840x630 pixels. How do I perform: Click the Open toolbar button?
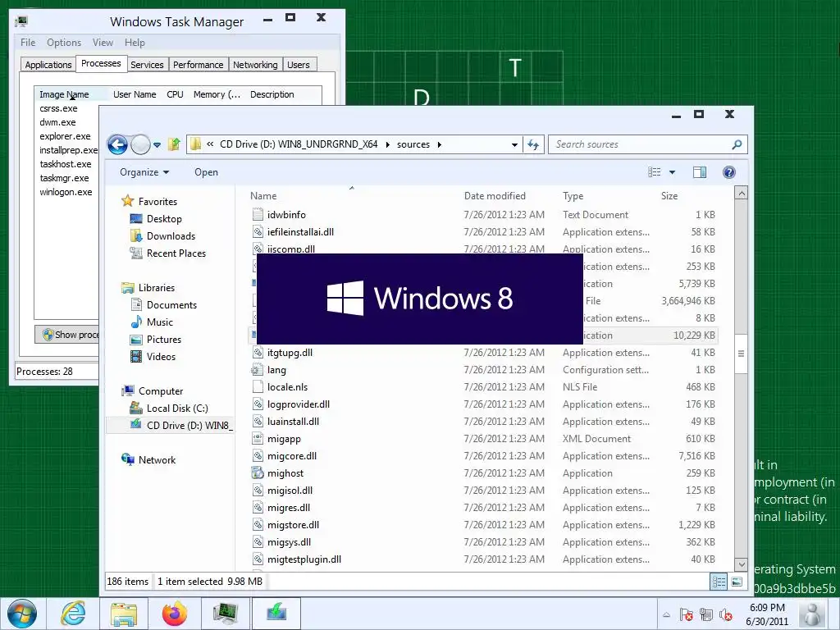click(x=206, y=172)
